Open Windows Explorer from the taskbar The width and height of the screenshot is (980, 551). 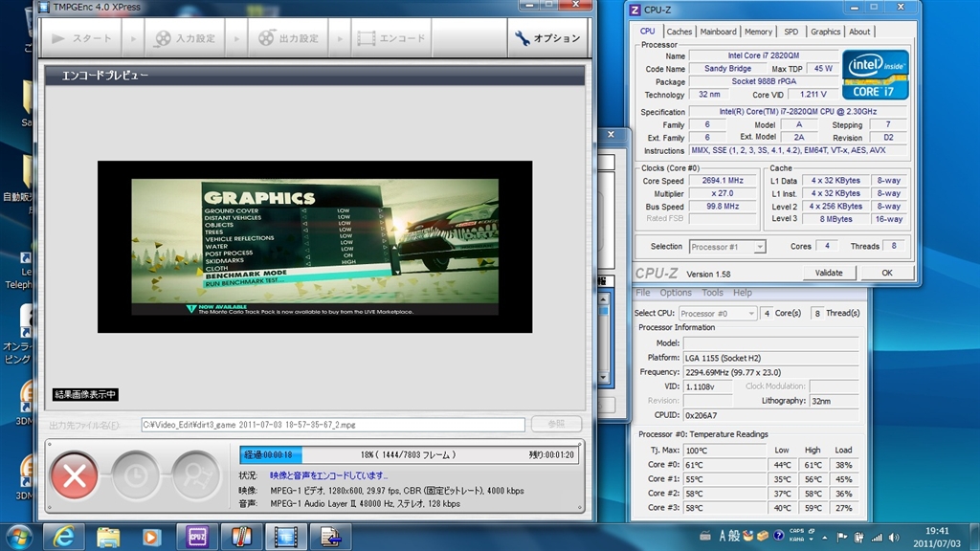107,538
